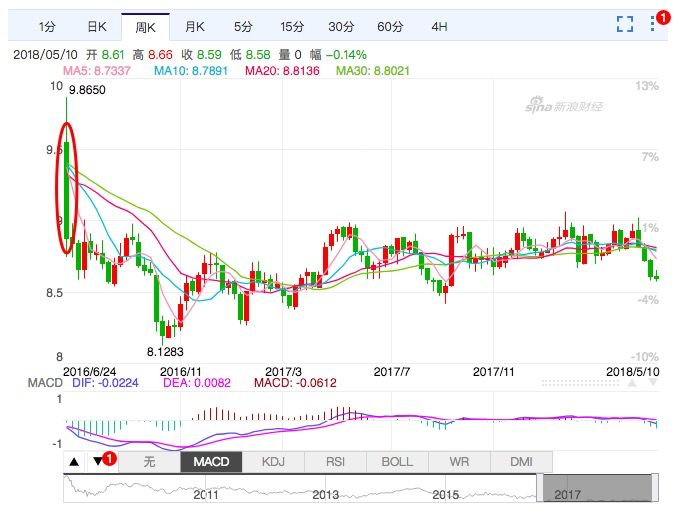Open the three-dot more options menu
Screen dimensions: 682x510
[x=656, y=23]
